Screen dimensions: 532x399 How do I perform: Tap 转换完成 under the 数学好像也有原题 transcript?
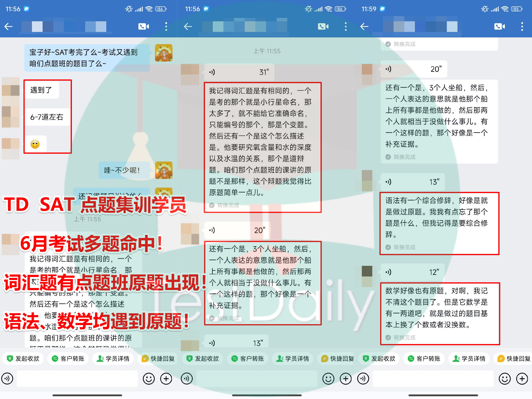(401, 337)
